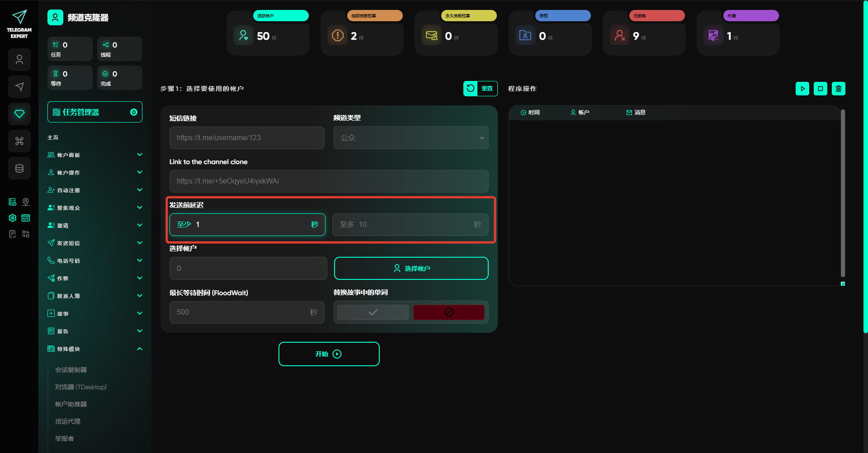
Task: Open the settings gear icon in sidebar
Action: (x=13, y=218)
